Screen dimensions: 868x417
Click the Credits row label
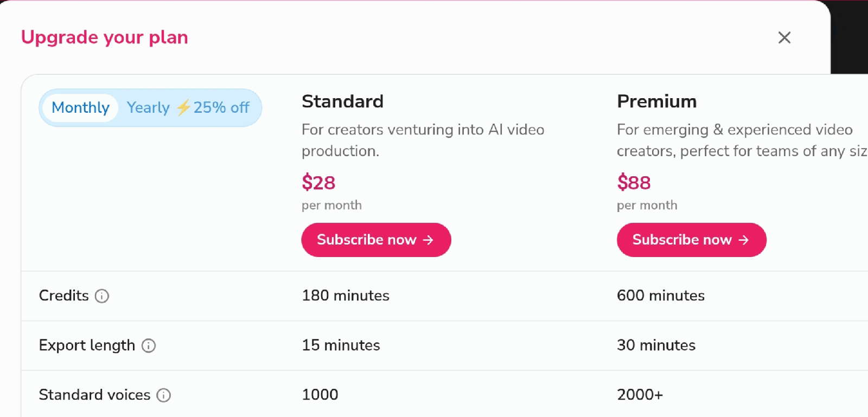63,296
